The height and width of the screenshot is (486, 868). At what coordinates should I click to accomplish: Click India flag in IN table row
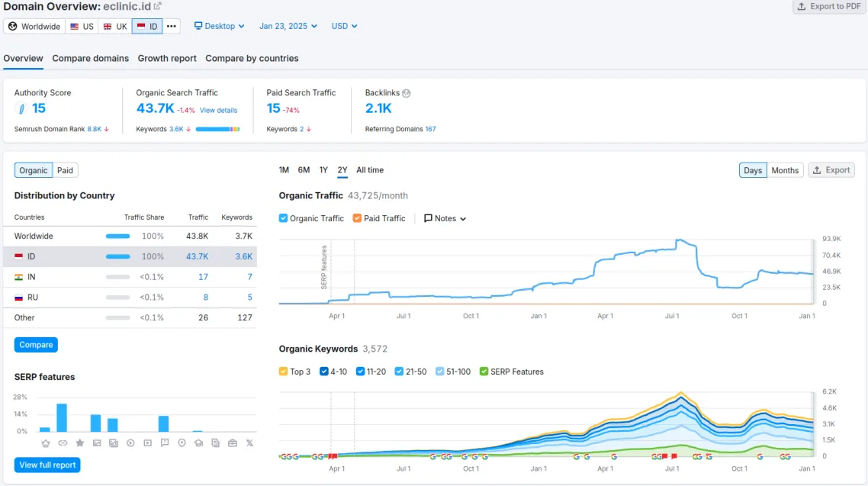pyautogui.click(x=19, y=277)
